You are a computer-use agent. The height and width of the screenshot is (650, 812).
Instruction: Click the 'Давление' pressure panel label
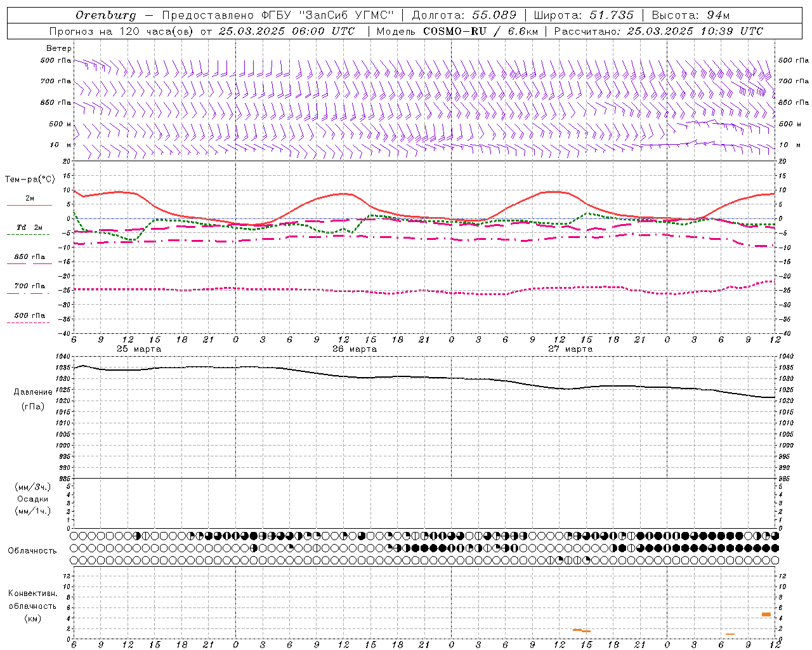pyautogui.click(x=33, y=392)
